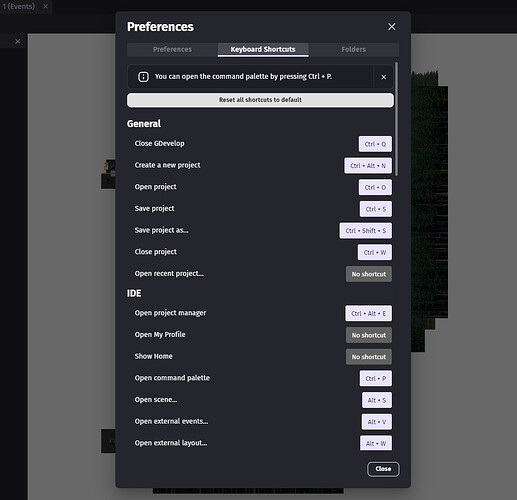Screen dimensions: 517x500
Task: Open the Folders tab
Action: coord(354,49)
